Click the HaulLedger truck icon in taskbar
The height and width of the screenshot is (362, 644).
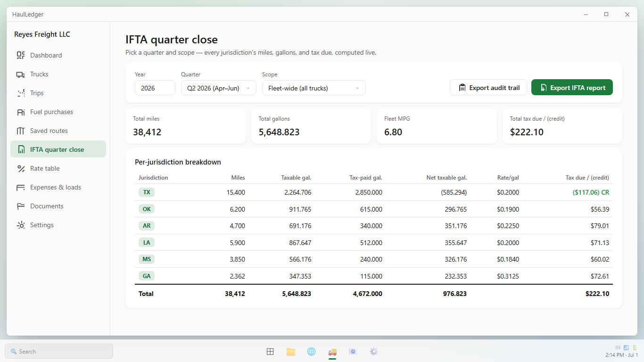[x=332, y=351]
